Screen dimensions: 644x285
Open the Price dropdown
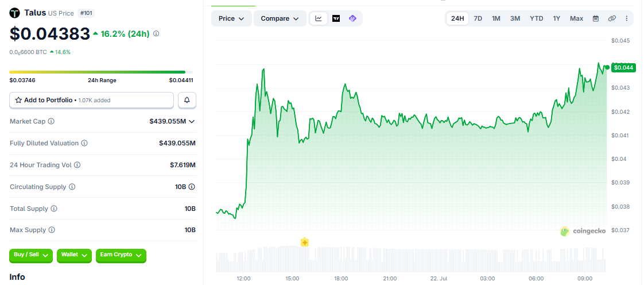[231, 18]
